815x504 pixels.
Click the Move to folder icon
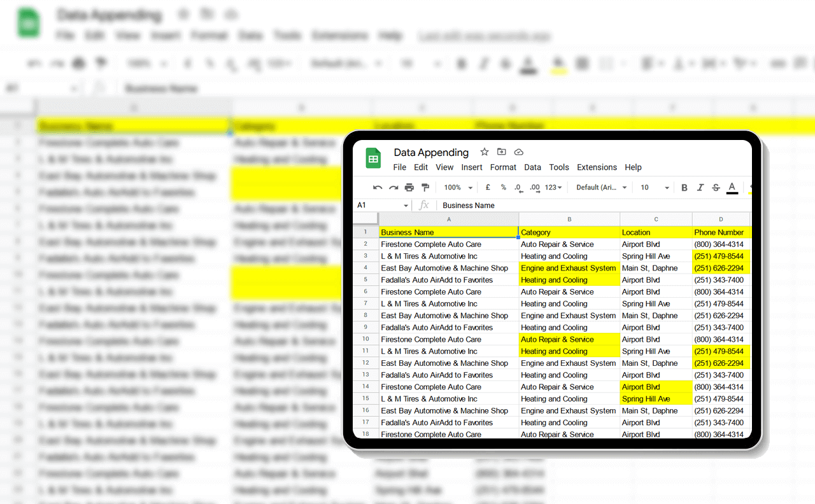click(502, 152)
